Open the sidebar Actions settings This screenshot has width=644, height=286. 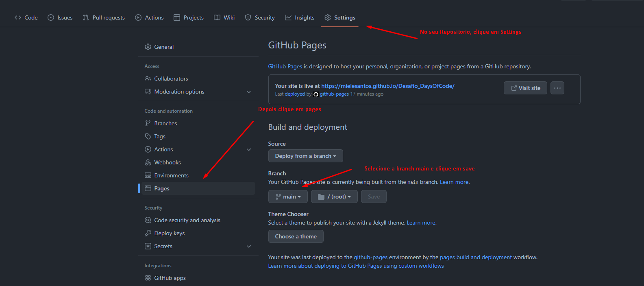coord(198,149)
